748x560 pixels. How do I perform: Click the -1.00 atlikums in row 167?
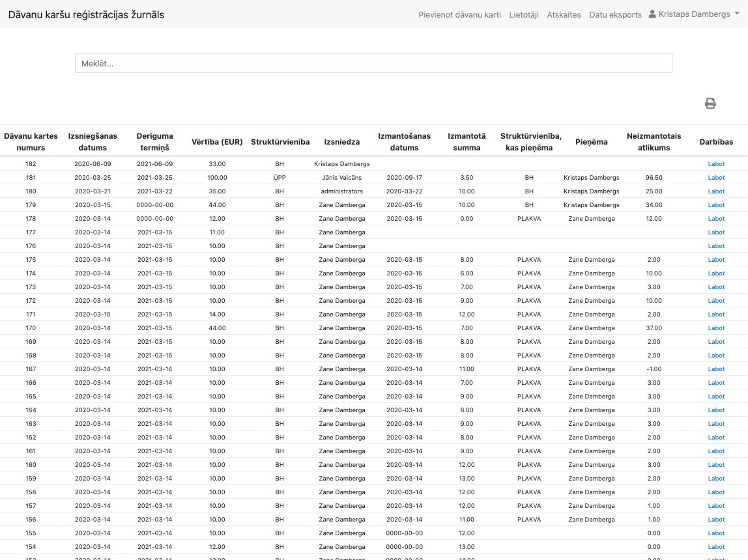pos(654,369)
